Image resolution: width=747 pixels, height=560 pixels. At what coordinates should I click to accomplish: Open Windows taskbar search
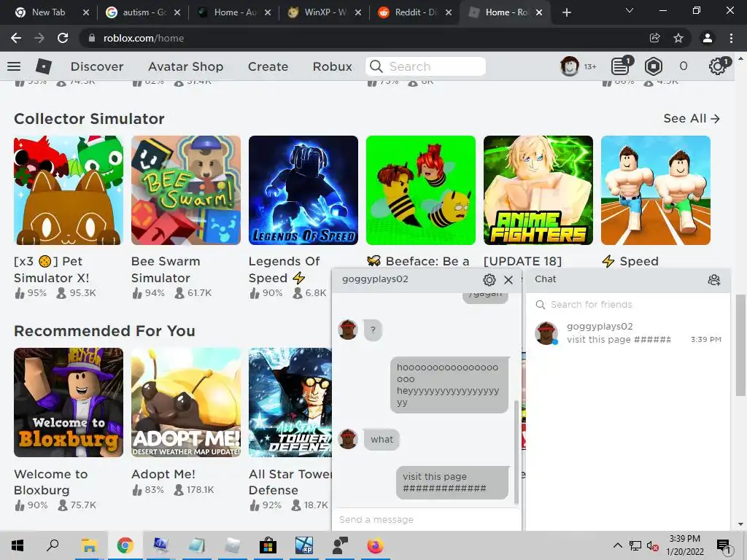[x=53, y=545]
